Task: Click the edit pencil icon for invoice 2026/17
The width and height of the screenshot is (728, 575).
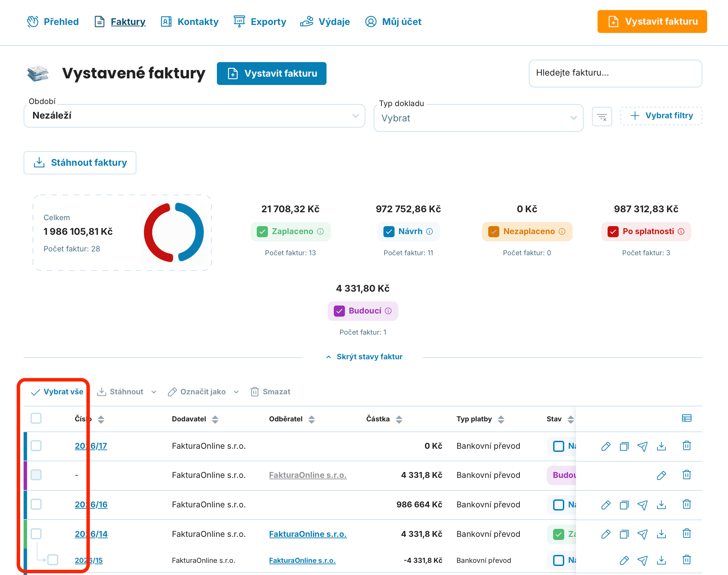Action: (606, 446)
